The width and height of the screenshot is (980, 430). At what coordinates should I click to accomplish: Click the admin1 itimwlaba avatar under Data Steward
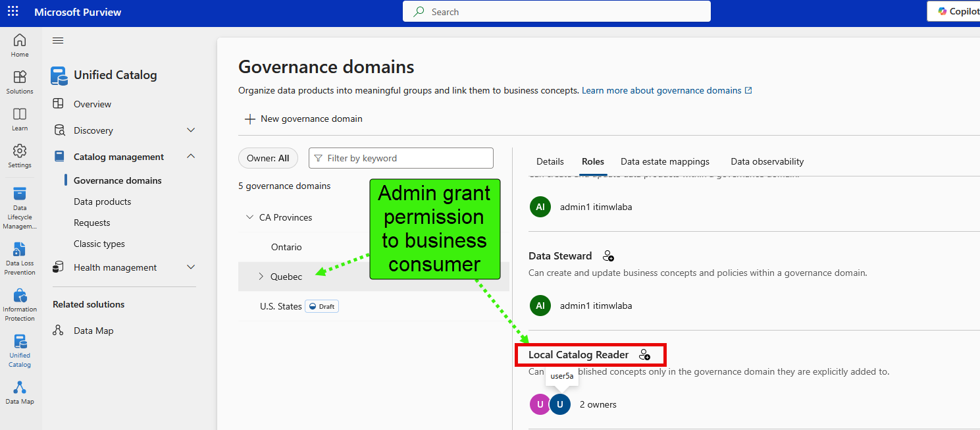(540, 305)
